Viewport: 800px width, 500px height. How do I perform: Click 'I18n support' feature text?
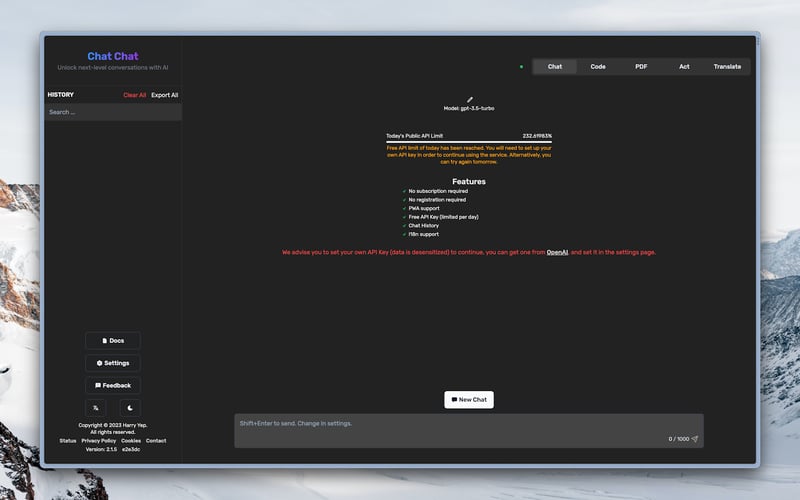coord(423,234)
